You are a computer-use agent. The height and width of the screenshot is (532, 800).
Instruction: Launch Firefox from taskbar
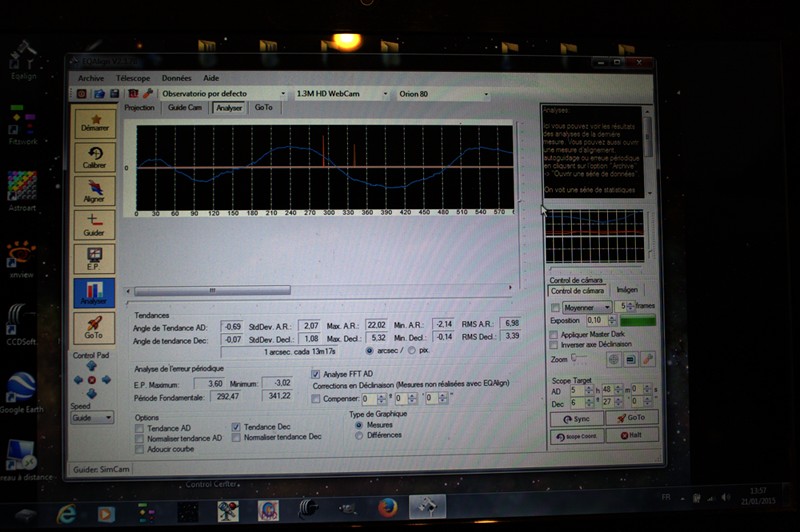388,508
